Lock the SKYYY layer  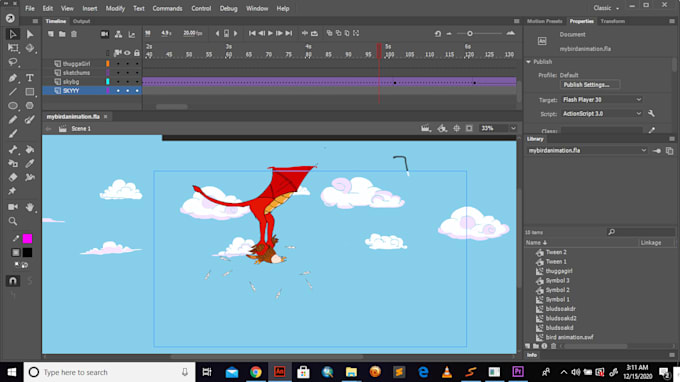tap(137, 91)
